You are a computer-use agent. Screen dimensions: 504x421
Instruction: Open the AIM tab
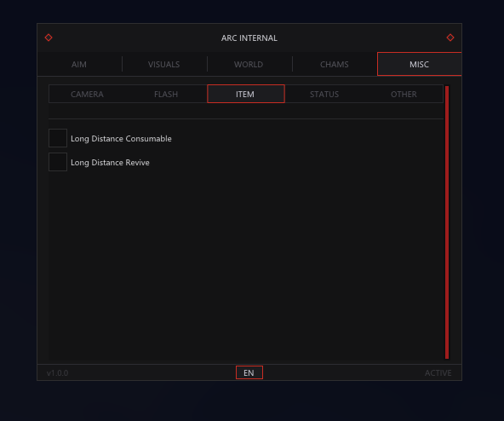[x=79, y=65]
